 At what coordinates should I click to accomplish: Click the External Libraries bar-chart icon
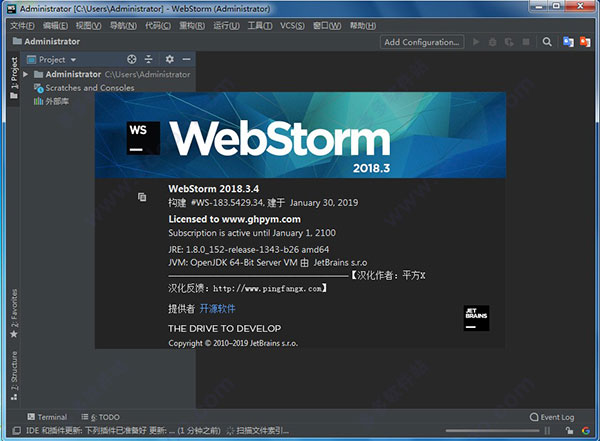click(x=38, y=101)
